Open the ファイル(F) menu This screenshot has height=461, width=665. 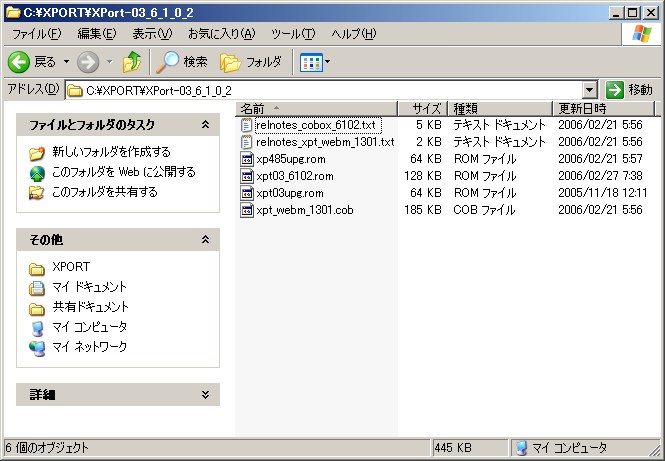[x=36, y=34]
